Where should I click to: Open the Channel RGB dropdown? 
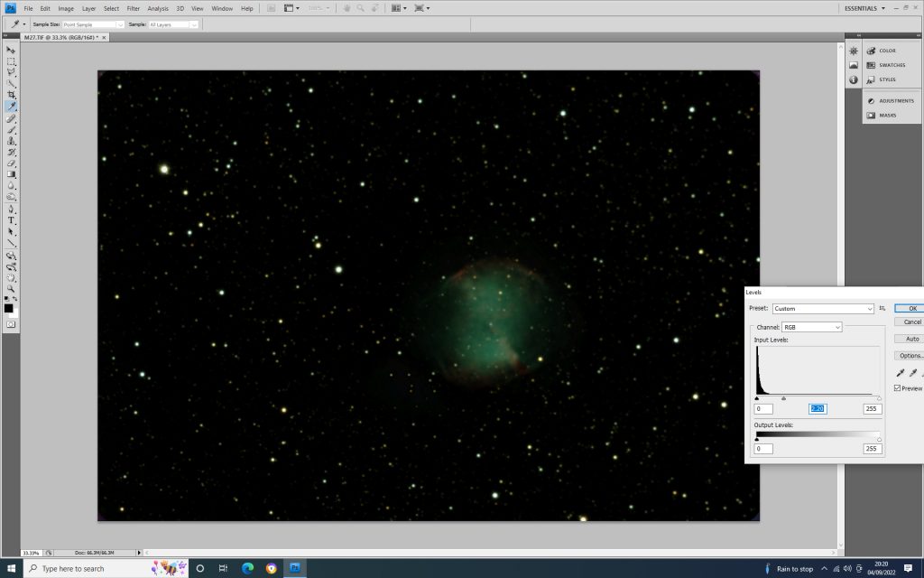coord(811,327)
